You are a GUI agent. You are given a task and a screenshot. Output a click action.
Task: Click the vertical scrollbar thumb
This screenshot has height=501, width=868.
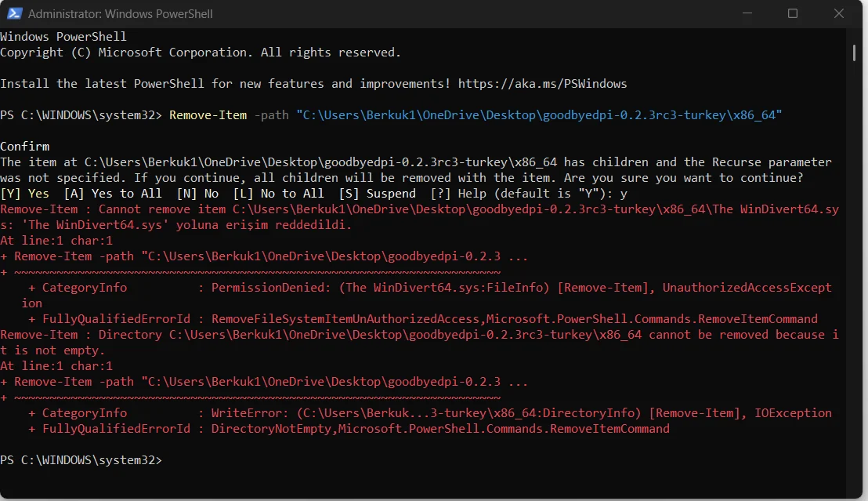[x=855, y=53]
